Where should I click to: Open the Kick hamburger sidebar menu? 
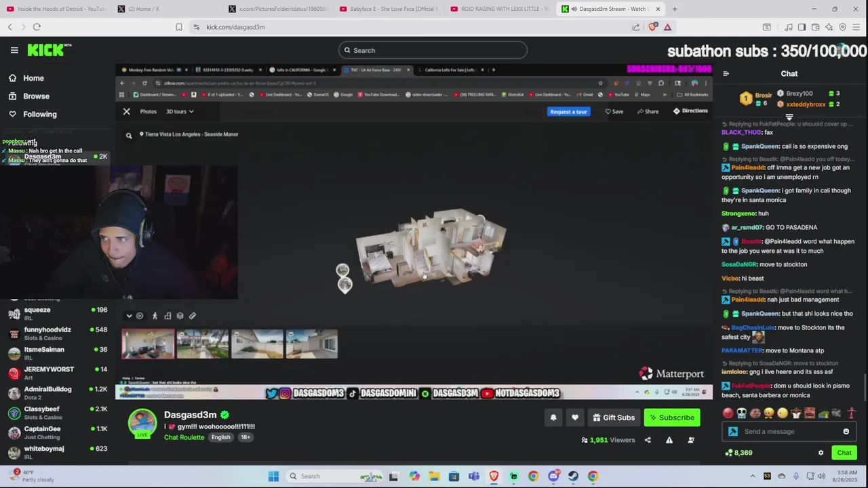(x=14, y=50)
